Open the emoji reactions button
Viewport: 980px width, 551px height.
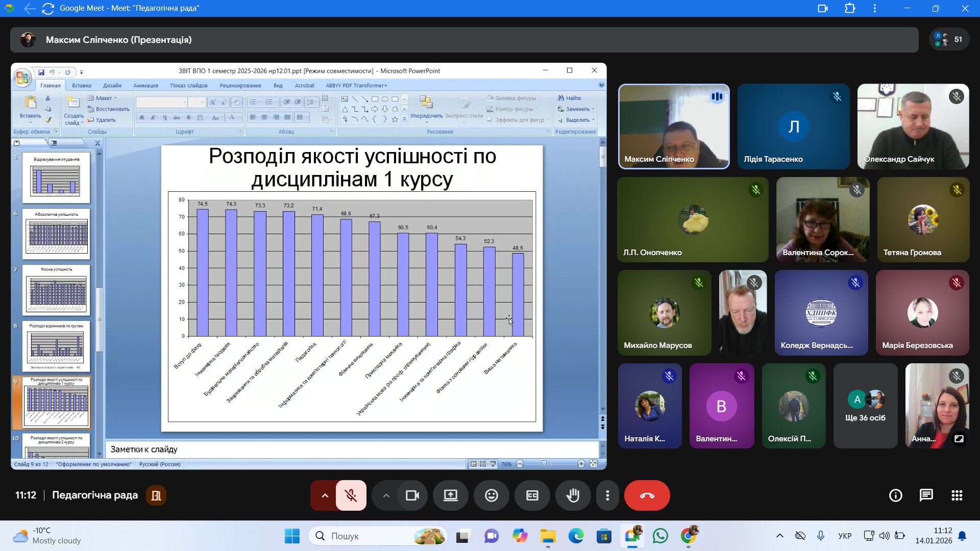(491, 495)
